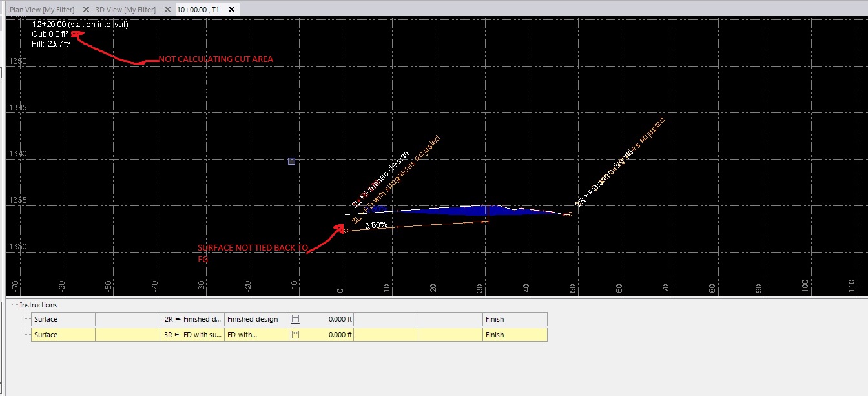Click Finish in the Finished design instruction row

coord(494,318)
